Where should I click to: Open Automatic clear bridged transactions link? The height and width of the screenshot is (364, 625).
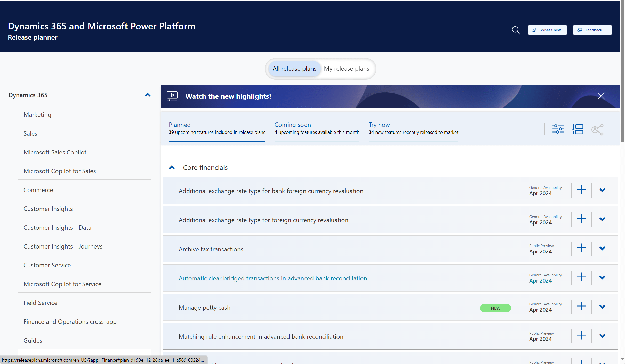273,278
